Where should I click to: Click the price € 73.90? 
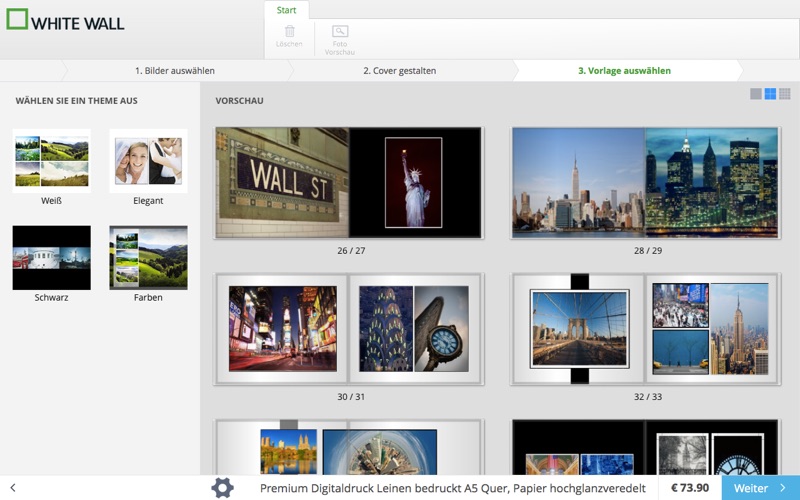(x=690, y=488)
